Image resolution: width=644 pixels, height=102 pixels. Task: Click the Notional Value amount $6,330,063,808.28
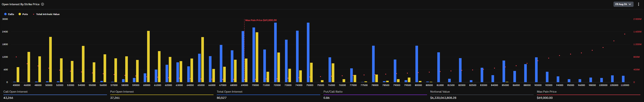(443, 98)
